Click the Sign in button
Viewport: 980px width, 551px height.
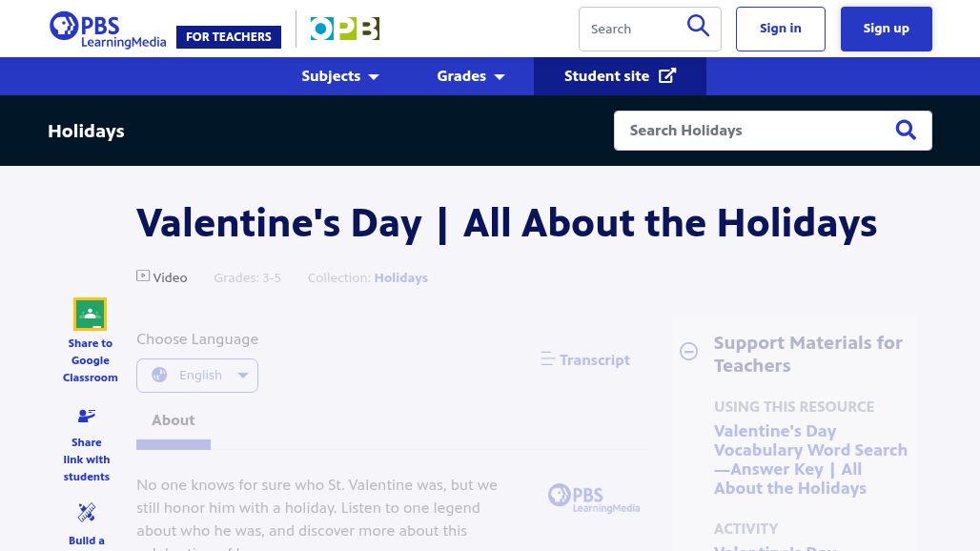(x=780, y=29)
